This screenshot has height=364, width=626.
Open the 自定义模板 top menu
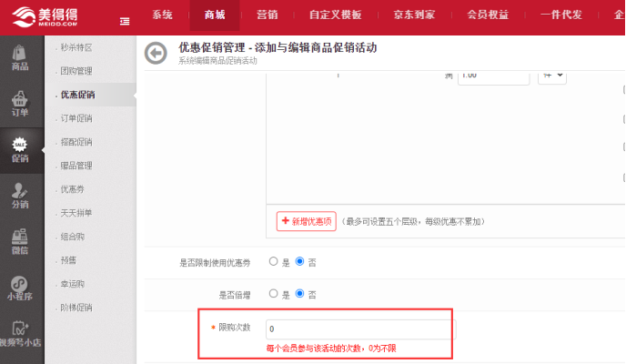[336, 15]
